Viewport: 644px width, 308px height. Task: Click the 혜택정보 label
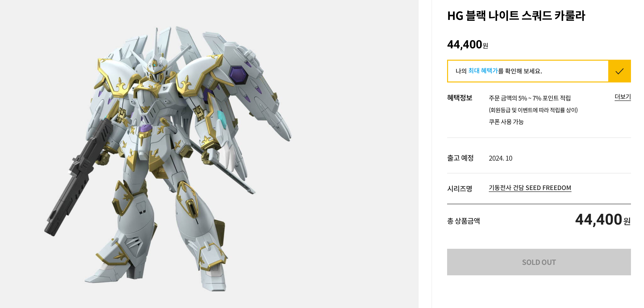click(x=459, y=98)
